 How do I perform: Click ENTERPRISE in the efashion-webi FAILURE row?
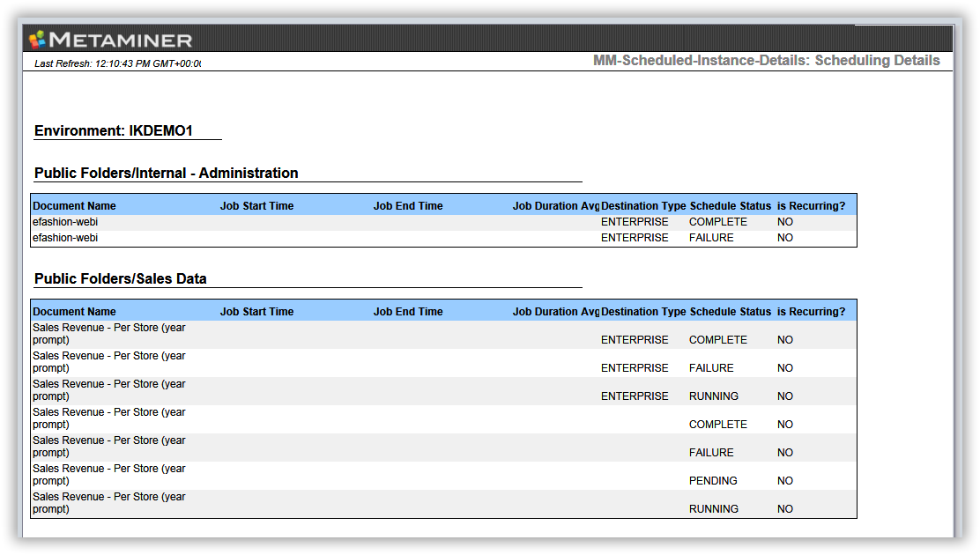[635, 238]
